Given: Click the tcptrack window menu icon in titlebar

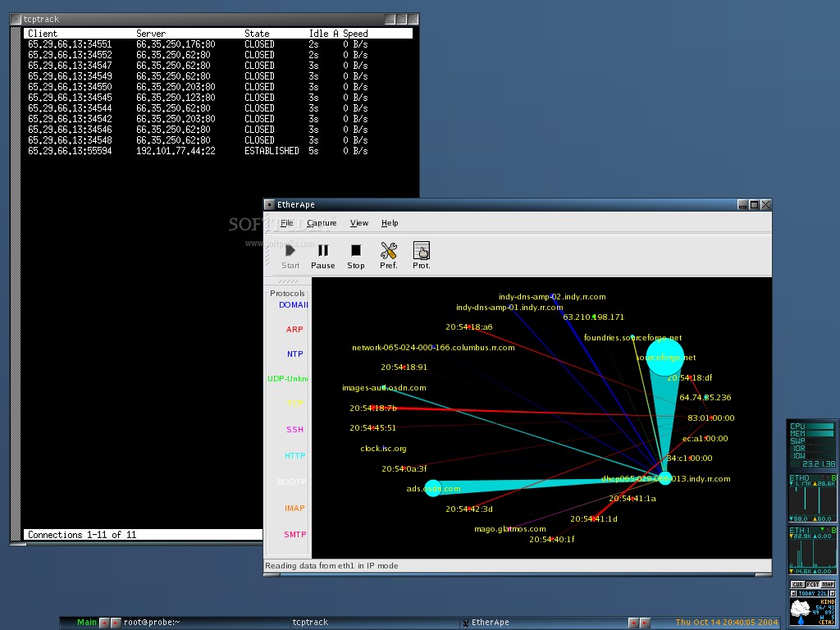Looking at the screenshot, I should pos(16,20).
